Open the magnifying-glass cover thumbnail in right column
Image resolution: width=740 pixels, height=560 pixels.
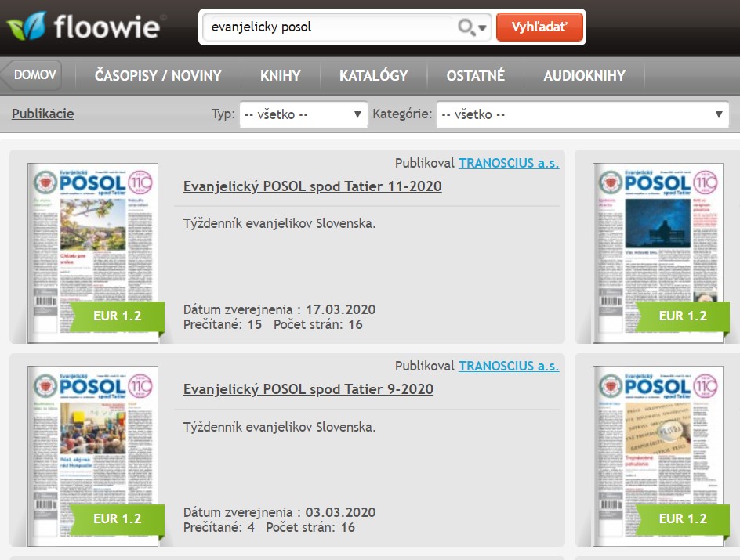pos(658,456)
